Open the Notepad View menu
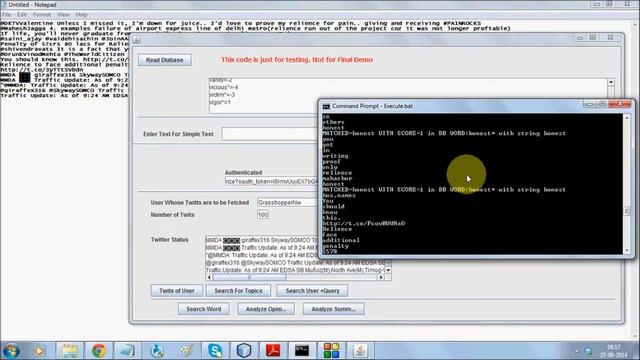Screen dimensions: 640x360 63,14
